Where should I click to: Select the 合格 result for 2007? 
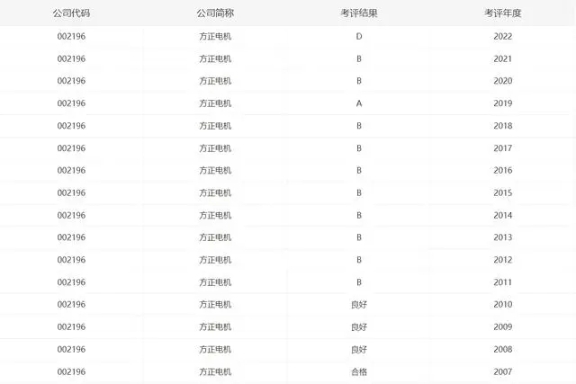click(x=359, y=372)
